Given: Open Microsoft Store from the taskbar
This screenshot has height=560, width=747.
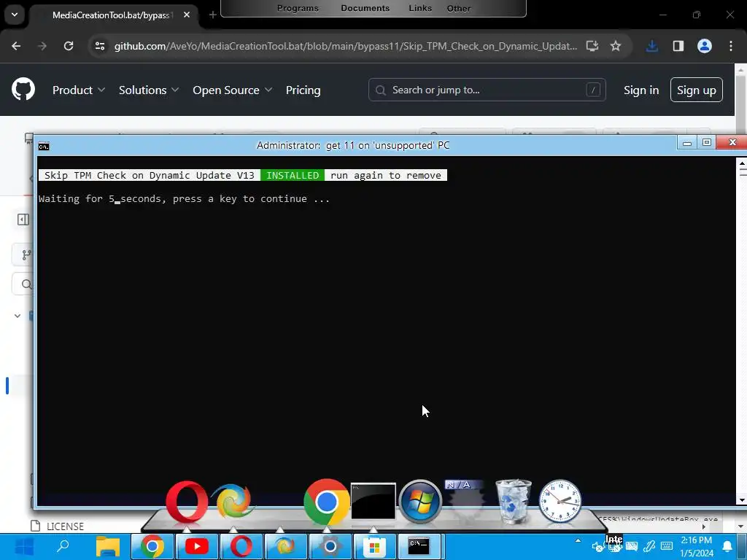Looking at the screenshot, I should click(374, 547).
